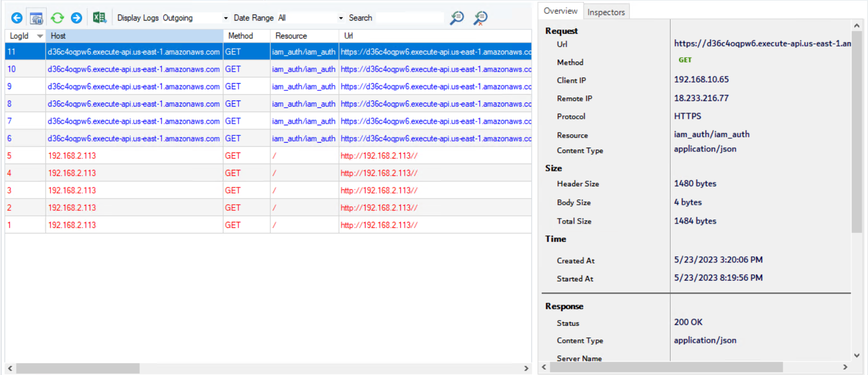Image resolution: width=868 pixels, height=375 pixels.
Task: Refresh the log list with green arrows
Action: tap(57, 18)
